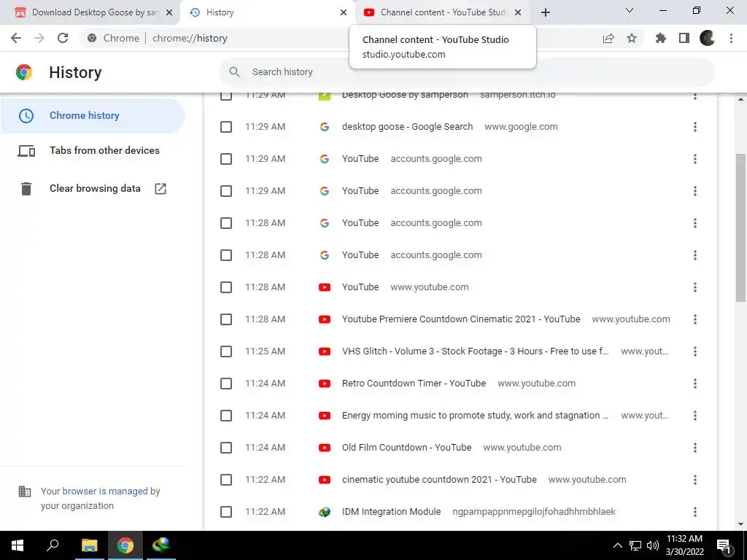Click the YouTube favicon on Retro Countdown Timer row

pyautogui.click(x=325, y=384)
